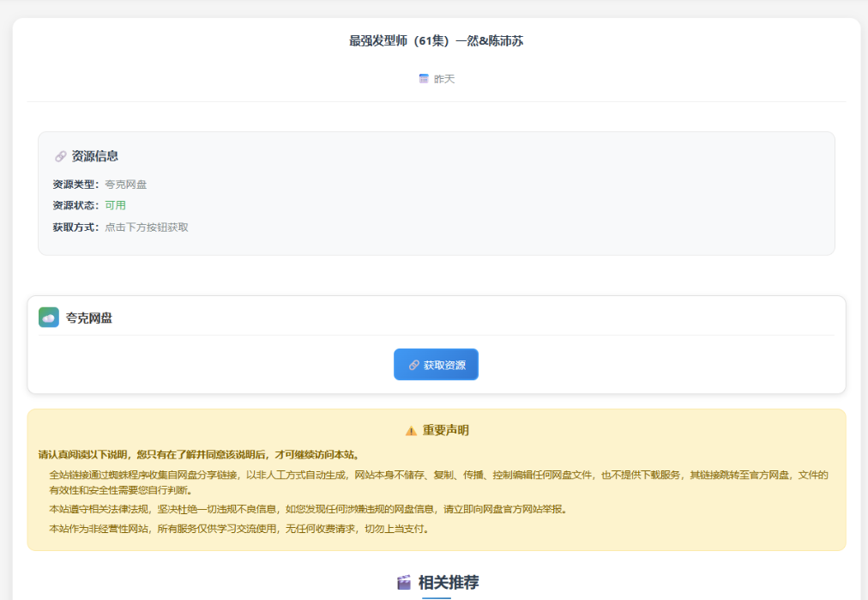Click the green 可用 status text

115,205
